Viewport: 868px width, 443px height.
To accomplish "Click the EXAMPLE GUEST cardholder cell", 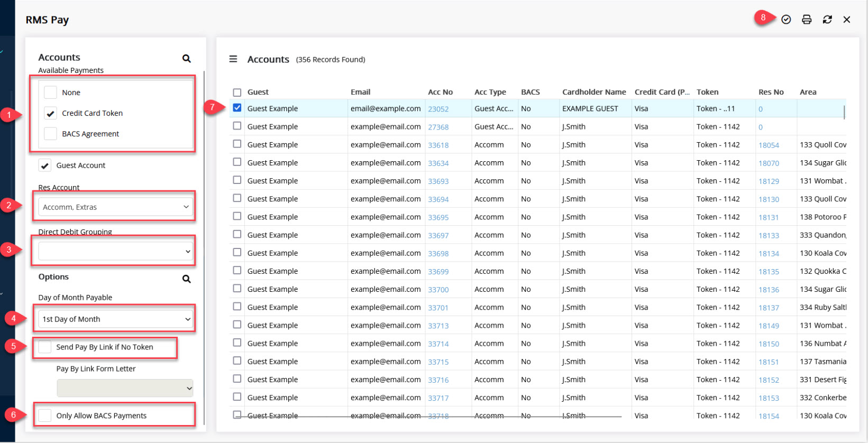I will click(x=590, y=108).
